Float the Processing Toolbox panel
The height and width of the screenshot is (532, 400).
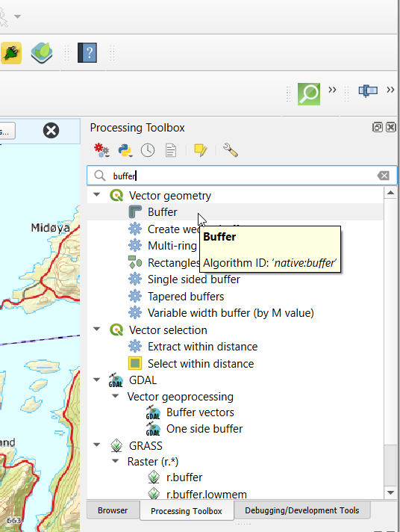[x=378, y=127]
